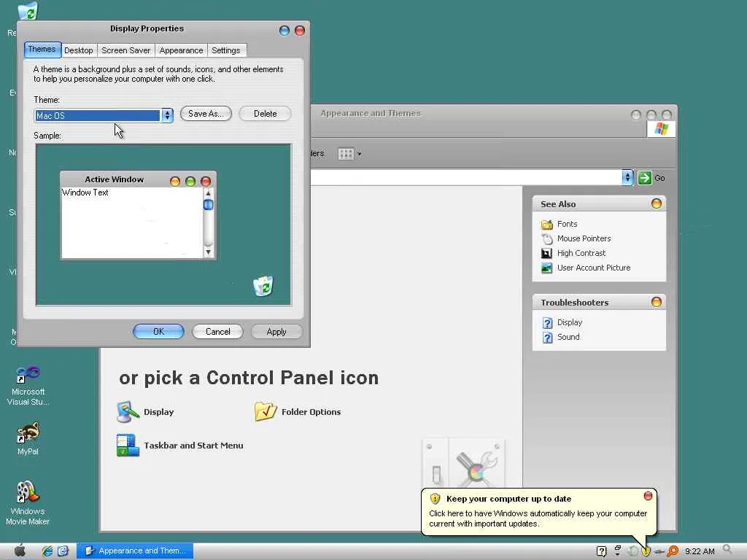Open the Apple start menu button
The height and width of the screenshot is (560, 747).
pyautogui.click(x=19, y=551)
